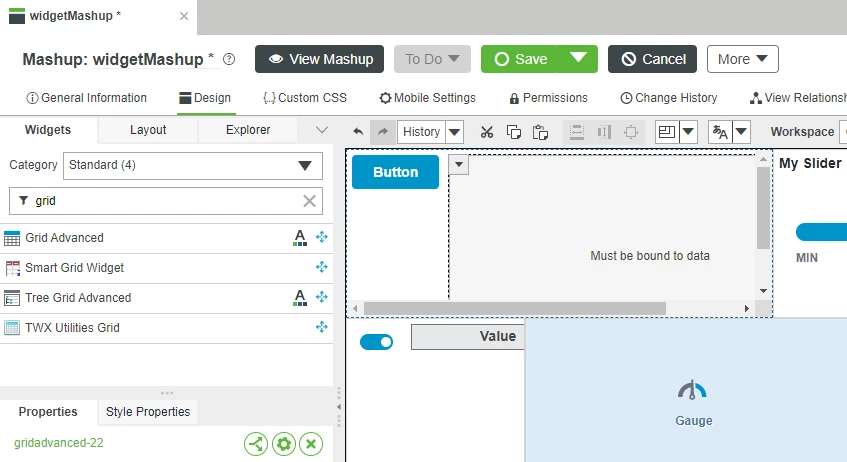Switch to the Layout panel tab
Viewport: 847px width, 462px height.
(x=148, y=130)
